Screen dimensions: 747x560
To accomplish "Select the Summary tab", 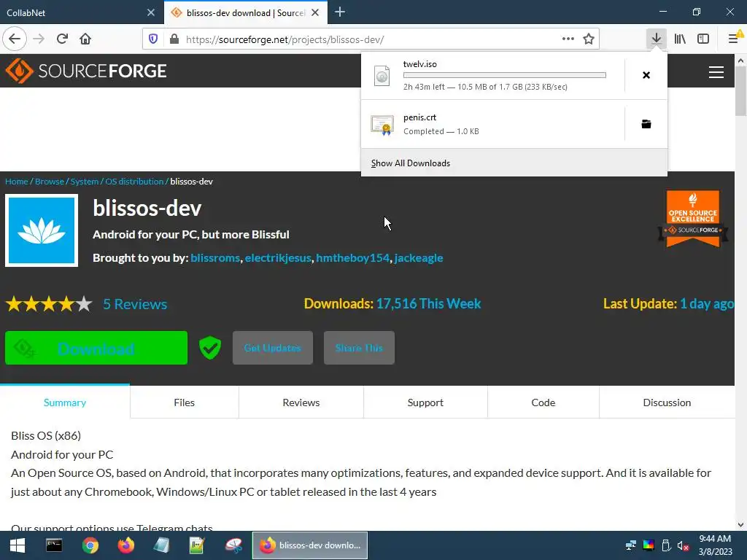I will (x=65, y=402).
